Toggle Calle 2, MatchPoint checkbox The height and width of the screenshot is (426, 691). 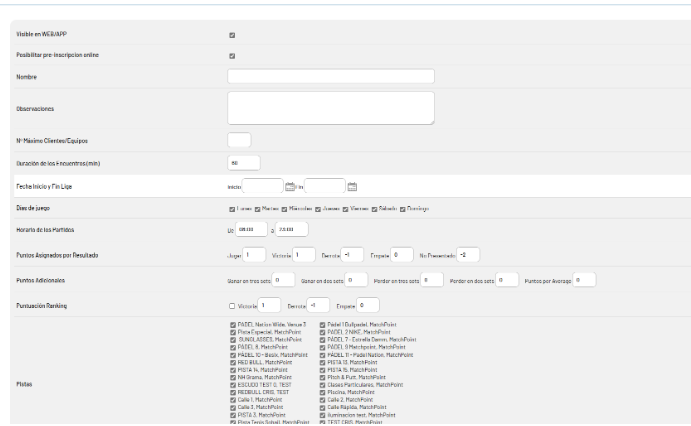point(323,400)
